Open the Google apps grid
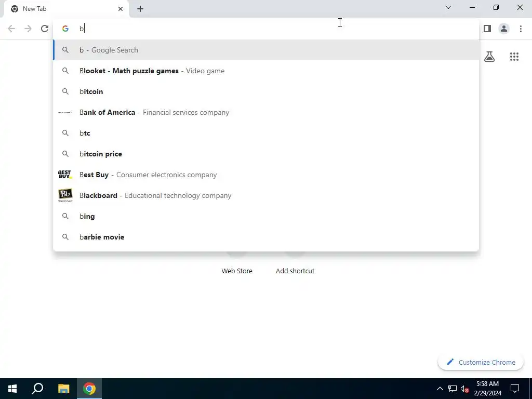 [514, 56]
